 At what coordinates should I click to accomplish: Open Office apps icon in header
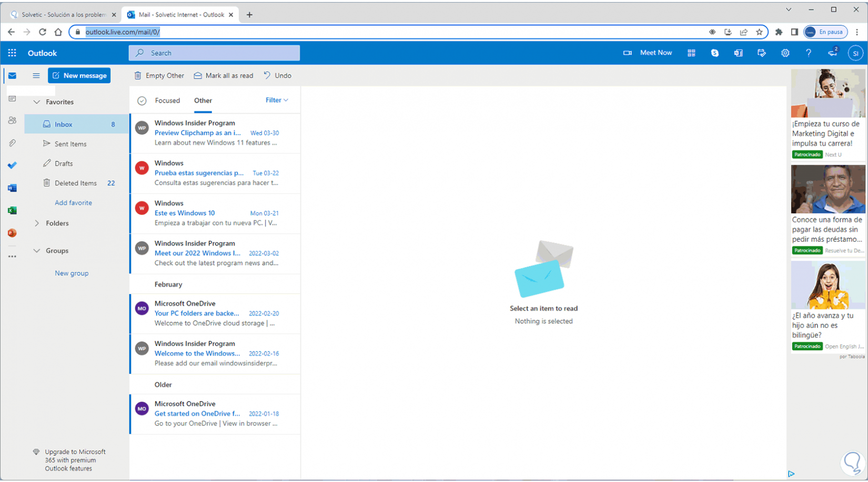point(738,53)
